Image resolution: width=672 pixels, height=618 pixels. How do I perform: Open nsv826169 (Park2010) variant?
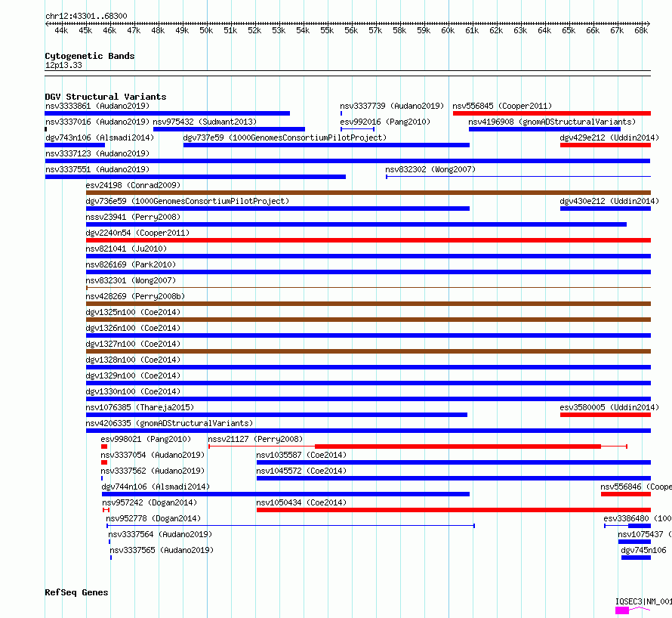coord(368,272)
